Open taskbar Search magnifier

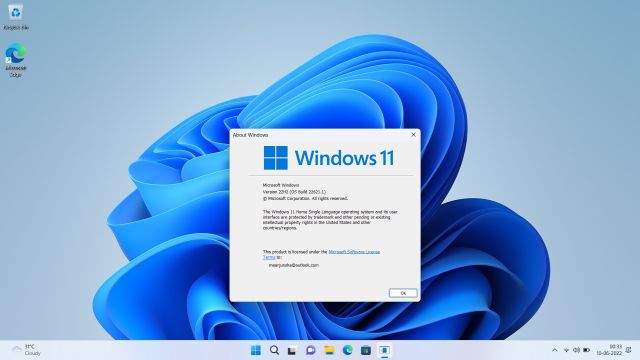click(274, 350)
